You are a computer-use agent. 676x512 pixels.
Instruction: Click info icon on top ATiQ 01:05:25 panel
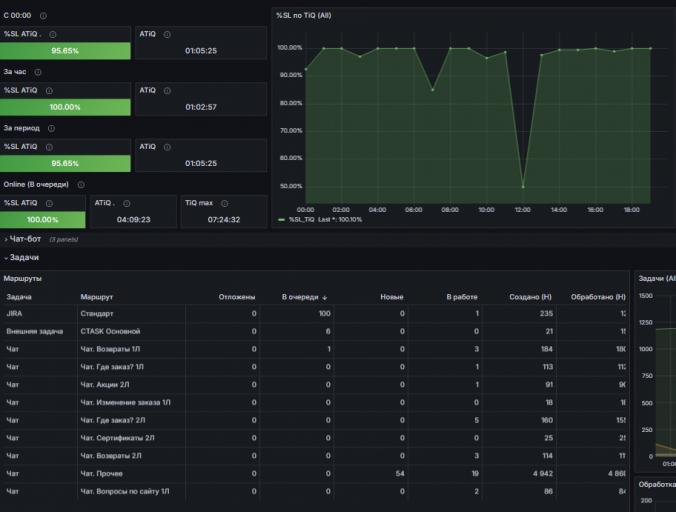(167, 34)
